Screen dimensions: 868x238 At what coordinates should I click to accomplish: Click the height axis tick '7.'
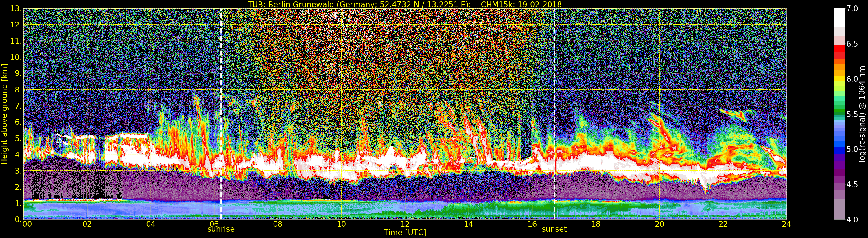pyautogui.click(x=18, y=106)
